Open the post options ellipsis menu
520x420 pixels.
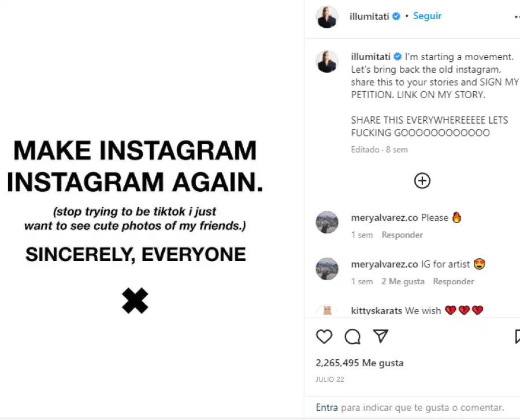(516, 16)
